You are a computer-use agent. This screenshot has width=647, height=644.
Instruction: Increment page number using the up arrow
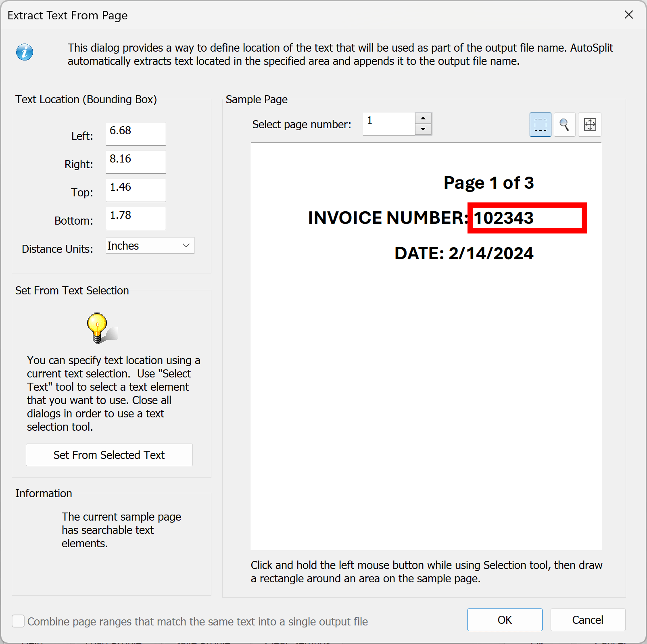(x=423, y=118)
